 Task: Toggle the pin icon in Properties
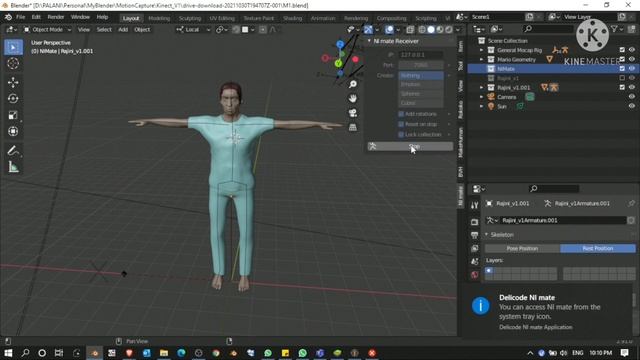point(632,203)
